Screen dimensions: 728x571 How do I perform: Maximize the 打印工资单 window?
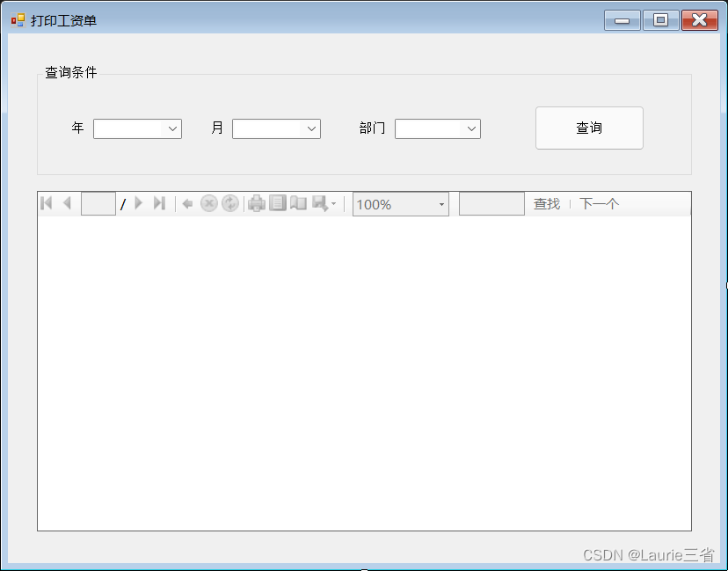tap(660, 20)
